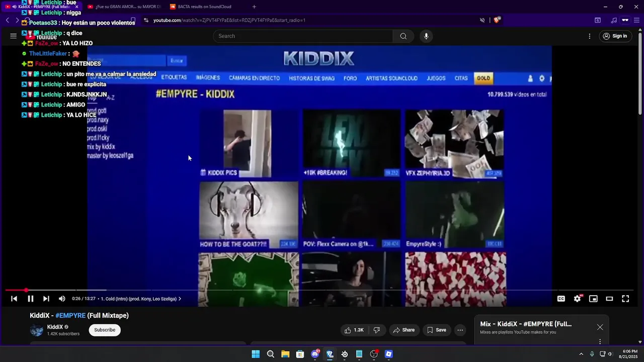Open the KiddiX channel name link
This screenshot has width=644, height=362.
[x=55, y=327]
